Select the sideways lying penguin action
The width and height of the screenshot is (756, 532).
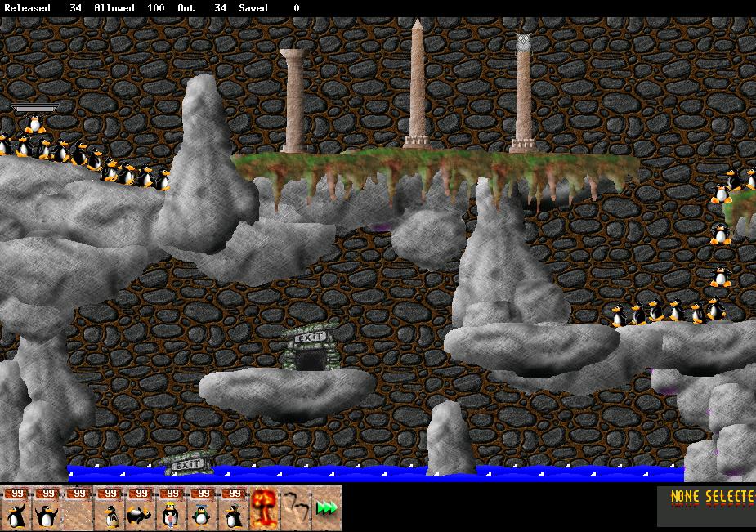tap(140, 509)
